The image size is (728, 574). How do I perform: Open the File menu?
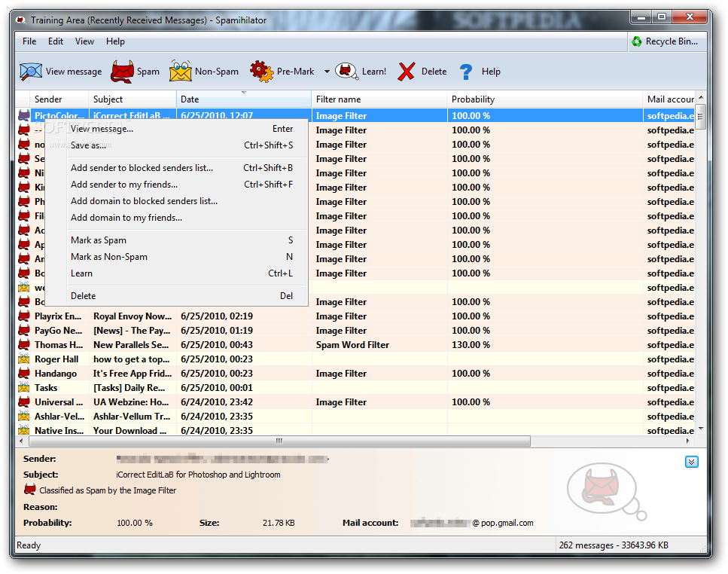(x=29, y=41)
